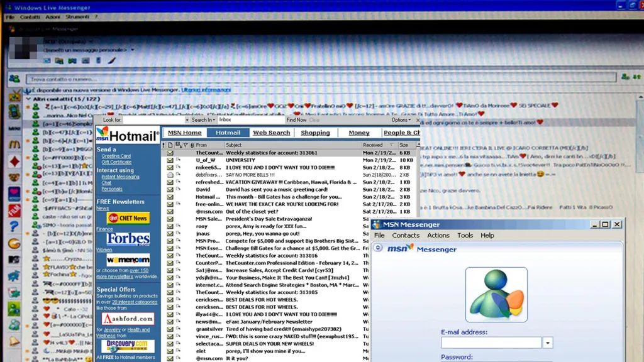Click the blue question mark sidebar icon

point(14,226)
